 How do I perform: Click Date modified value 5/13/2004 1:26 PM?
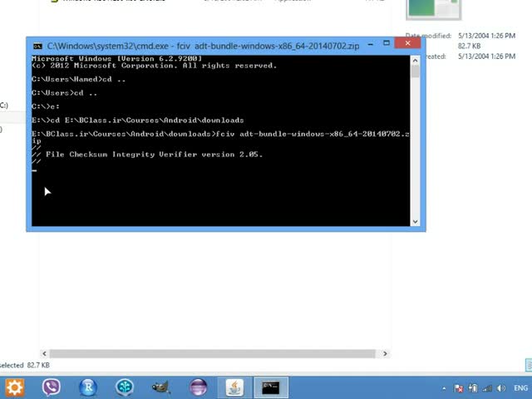(x=486, y=36)
